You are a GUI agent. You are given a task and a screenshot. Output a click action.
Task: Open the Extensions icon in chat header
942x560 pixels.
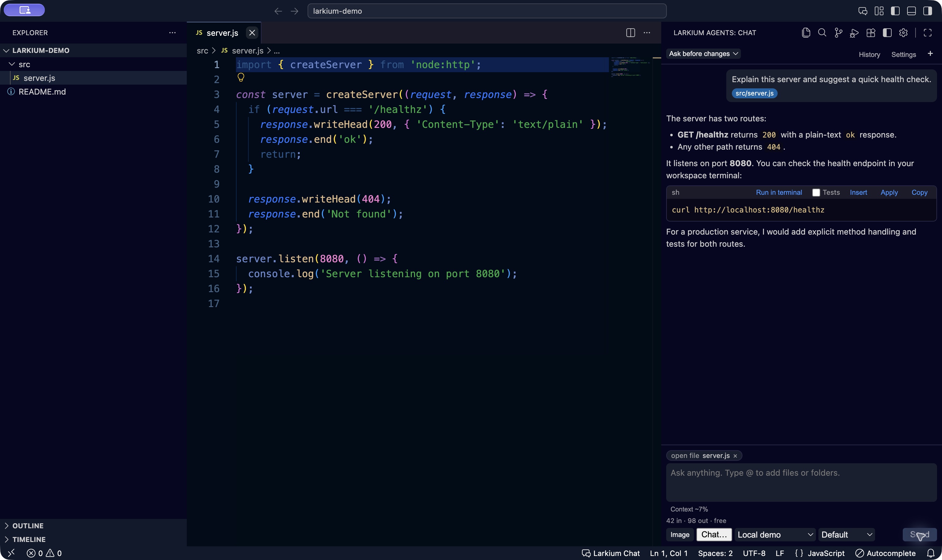point(871,33)
